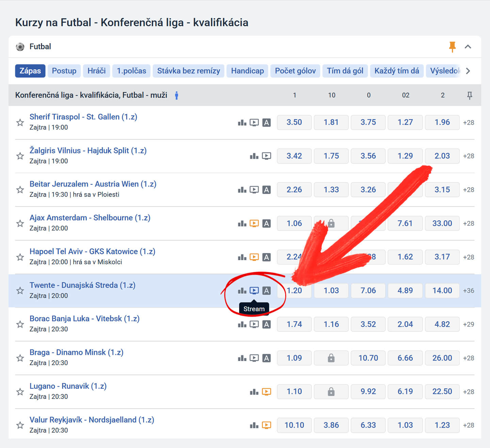Favorite the Žalgiris Vilnius - Hajduk Split match

pos(20,156)
